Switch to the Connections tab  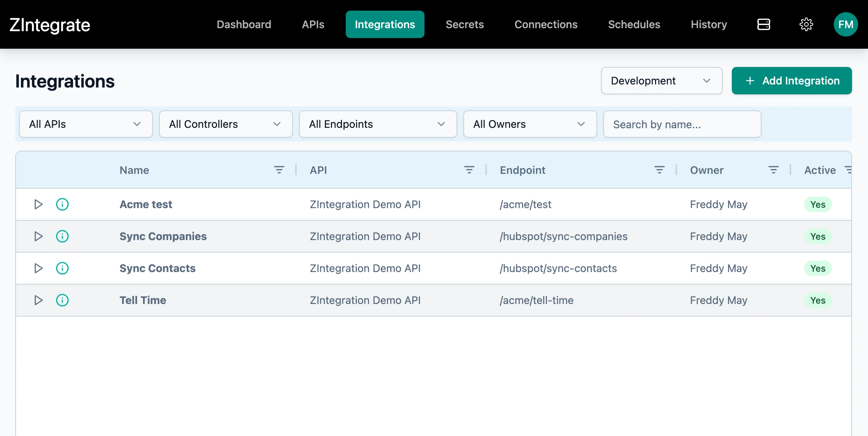[546, 24]
